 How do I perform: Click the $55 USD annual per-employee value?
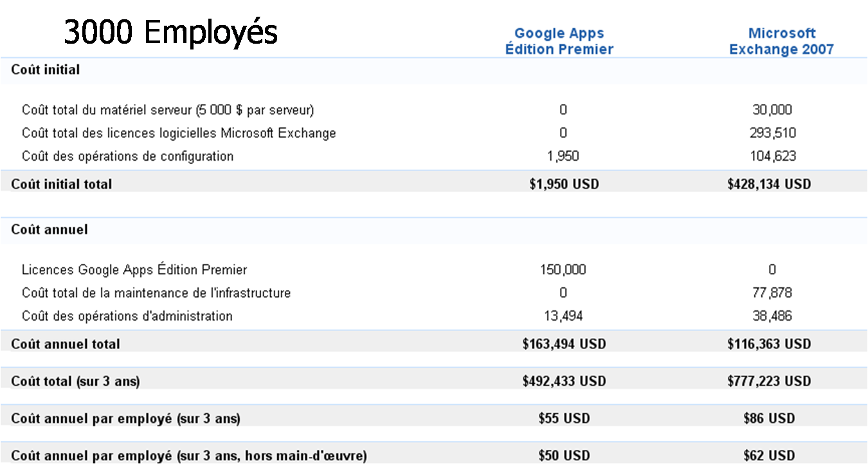[564, 419]
